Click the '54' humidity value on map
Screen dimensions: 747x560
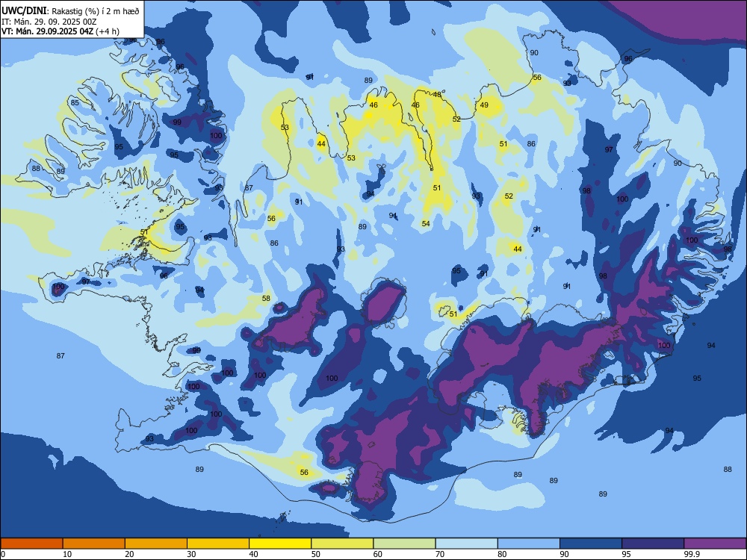pyautogui.click(x=426, y=223)
